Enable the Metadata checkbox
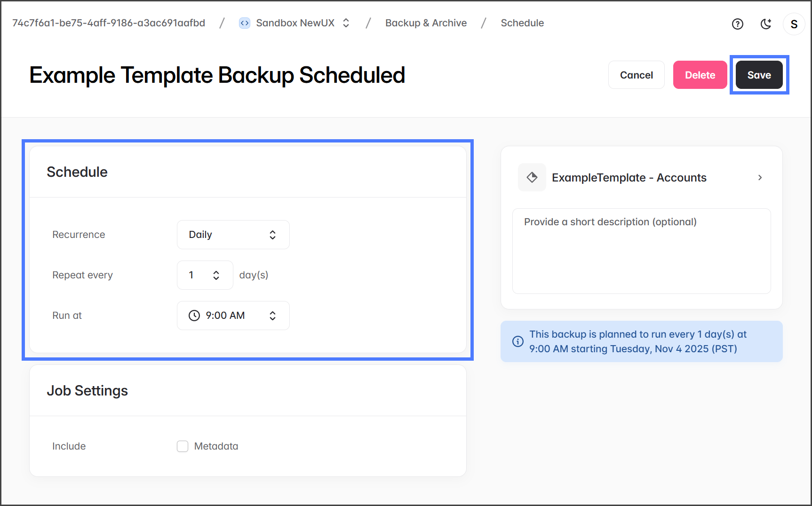 [x=183, y=446]
